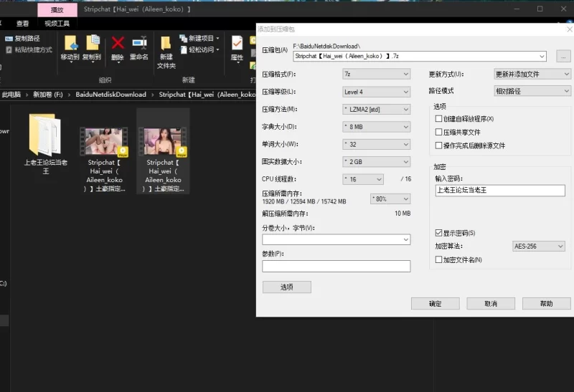Screen dimensions: 574x392
Task: Open the 压缩方法 LZMA2 dropdown
Action: pos(376,110)
